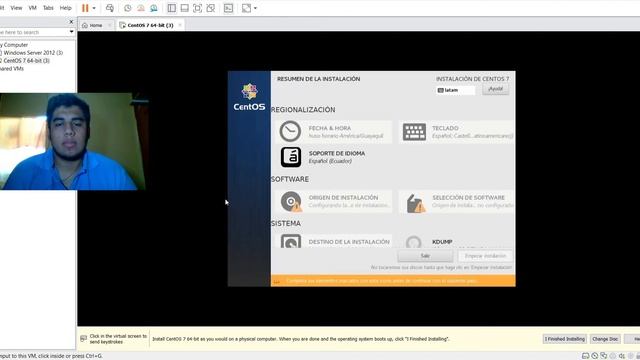640x360 pixels.
Task: Enter full screen mode via toolbar icon
Action: 198,8
